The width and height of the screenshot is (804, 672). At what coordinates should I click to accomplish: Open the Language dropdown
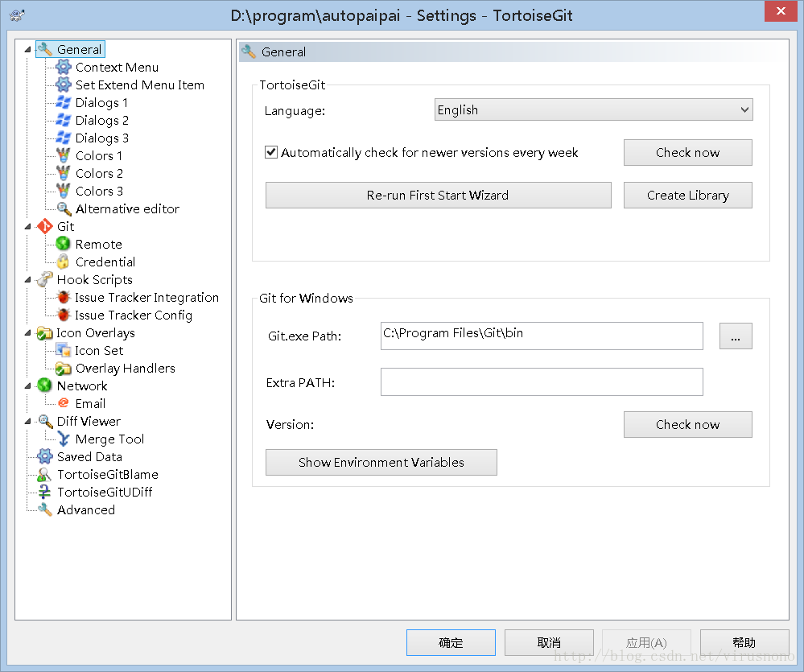[x=593, y=109]
